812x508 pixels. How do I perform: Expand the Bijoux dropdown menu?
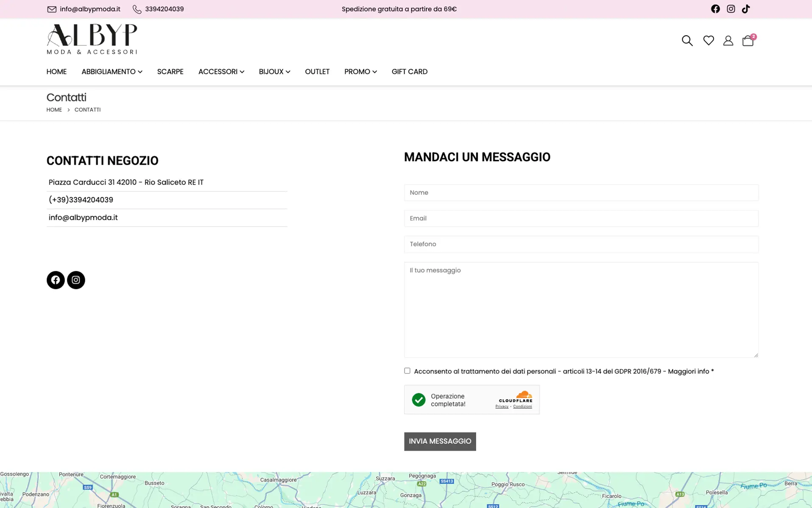click(274, 72)
